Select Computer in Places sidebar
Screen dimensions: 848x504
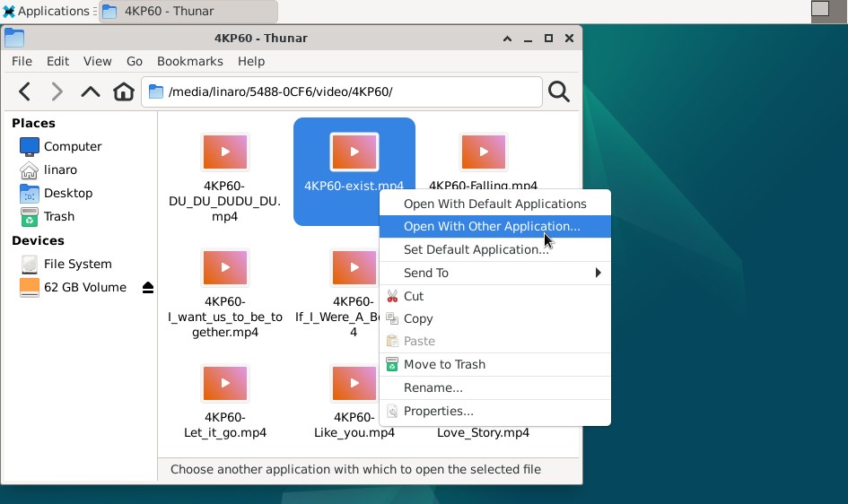[x=73, y=146]
